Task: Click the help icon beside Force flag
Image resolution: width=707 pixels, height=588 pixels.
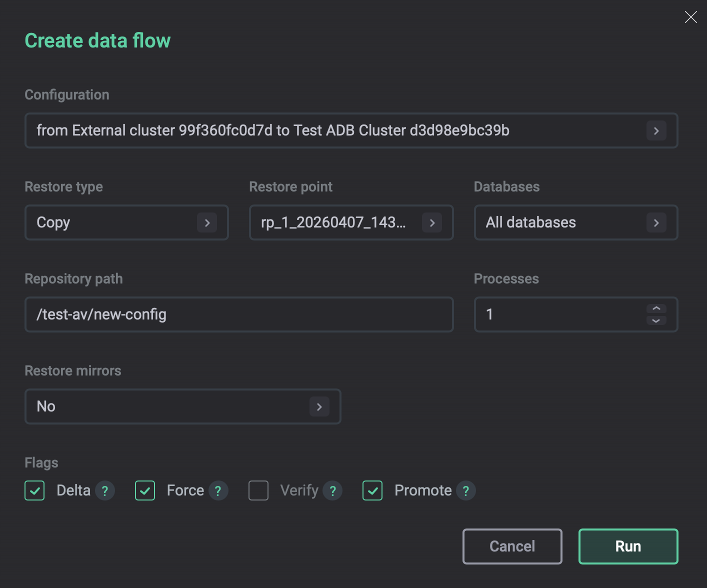Action: point(218,490)
